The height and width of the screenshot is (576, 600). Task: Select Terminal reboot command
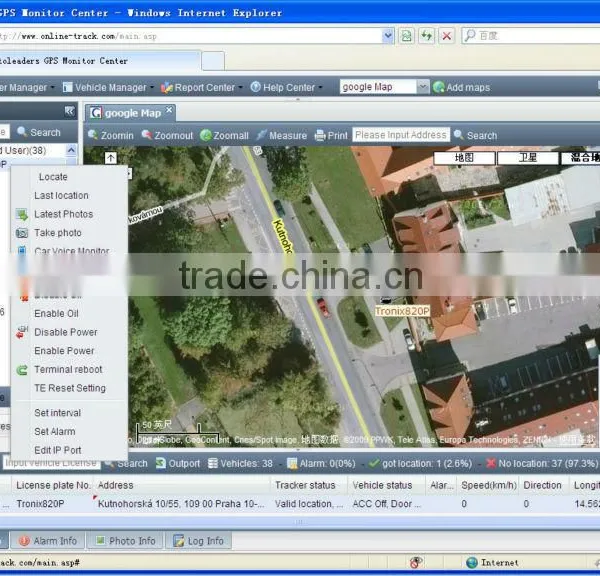(x=68, y=369)
